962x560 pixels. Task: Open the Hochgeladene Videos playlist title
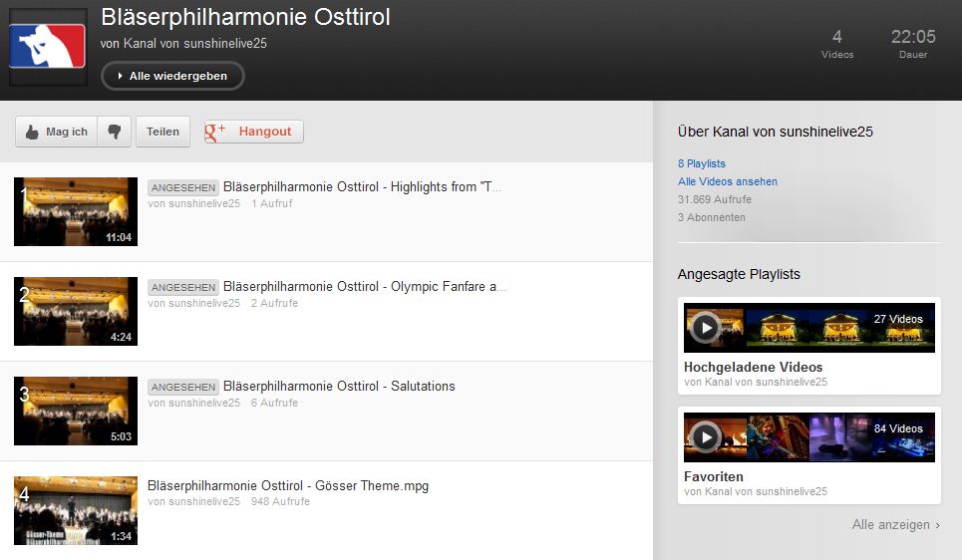point(753,367)
